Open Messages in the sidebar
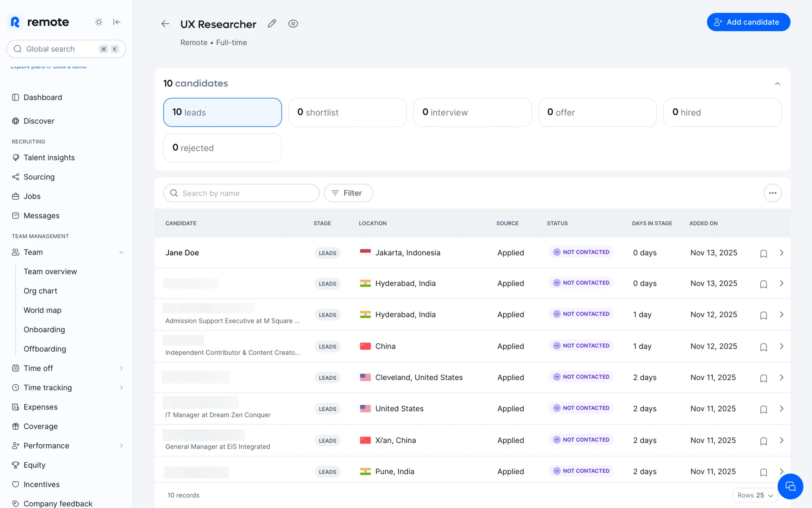812x508 pixels. click(x=41, y=216)
